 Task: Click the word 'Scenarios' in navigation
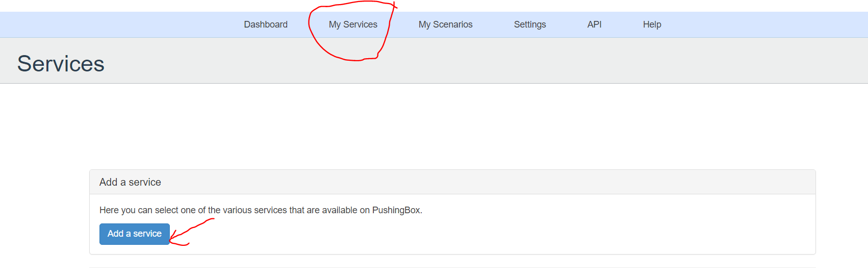[x=453, y=24]
